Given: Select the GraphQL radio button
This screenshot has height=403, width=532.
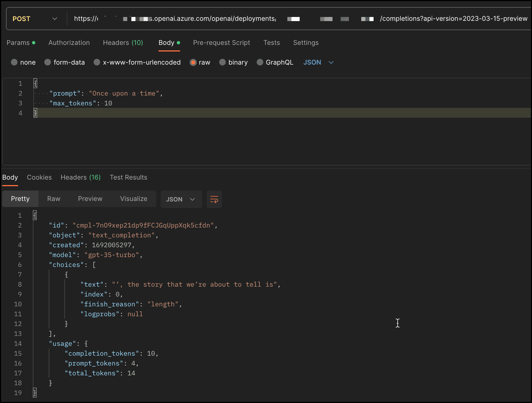Looking at the screenshot, I should [260, 62].
